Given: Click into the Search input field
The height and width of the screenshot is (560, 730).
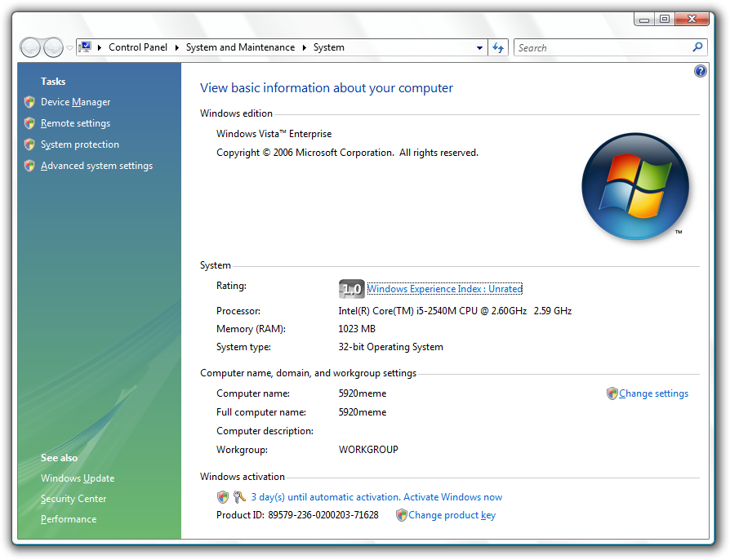Looking at the screenshot, I should pos(603,47).
